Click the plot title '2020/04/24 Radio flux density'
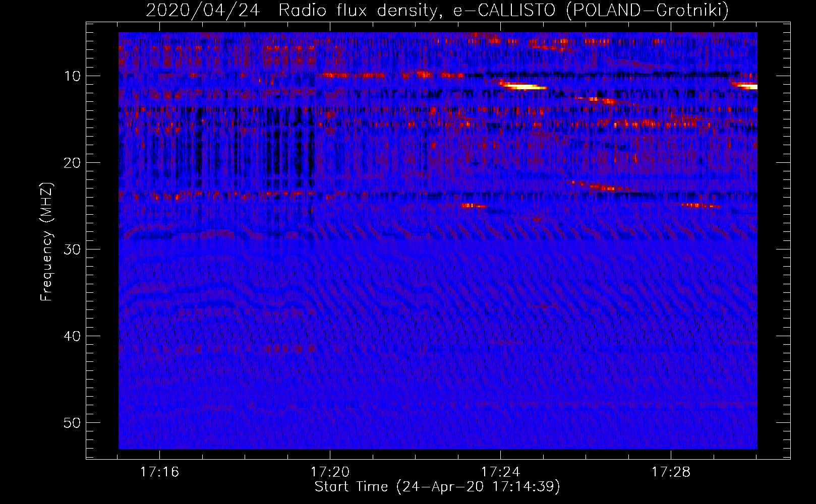Image resolution: width=816 pixels, height=504 pixels. [293, 11]
